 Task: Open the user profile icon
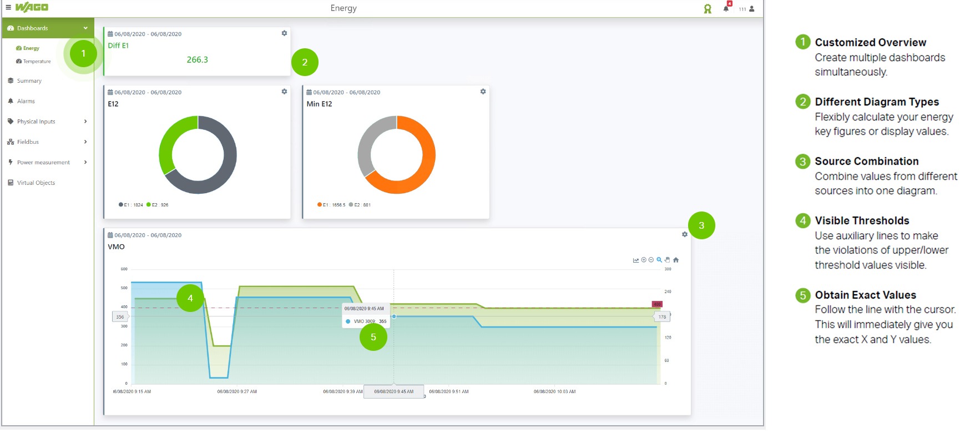(x=752, y=9)
